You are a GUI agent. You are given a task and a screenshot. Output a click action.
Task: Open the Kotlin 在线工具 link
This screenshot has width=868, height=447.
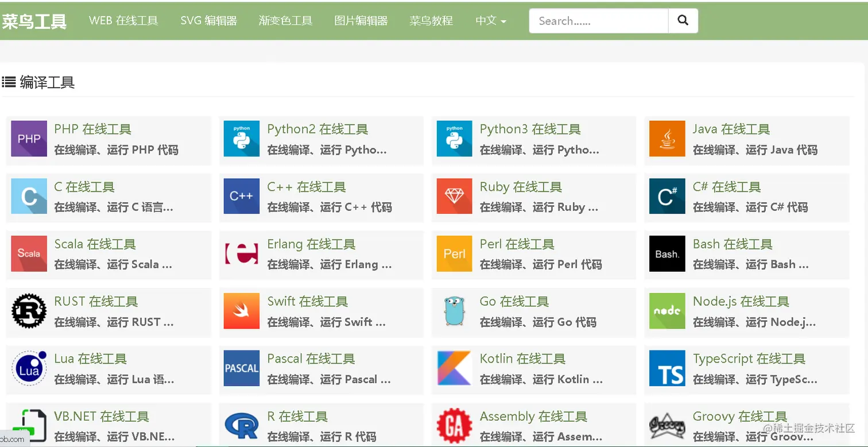point(523,359)
